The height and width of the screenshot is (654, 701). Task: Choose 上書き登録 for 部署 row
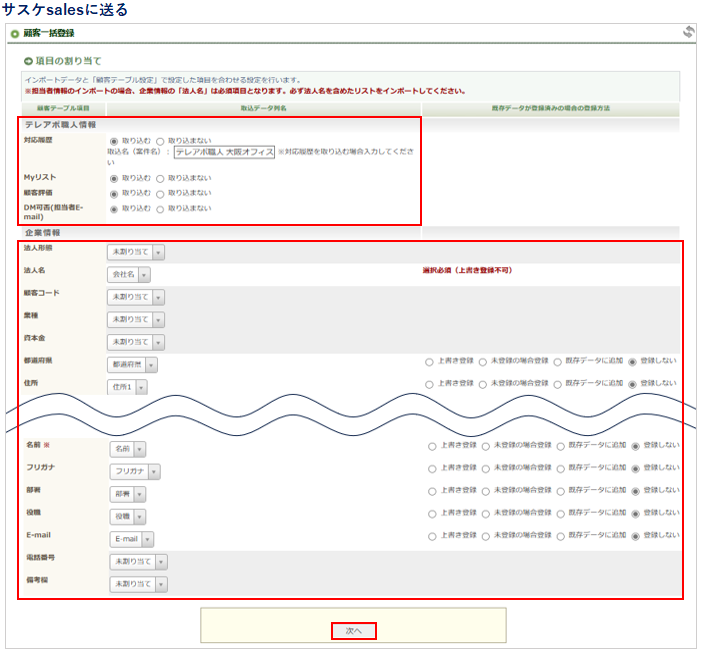(x=432, y=492)
